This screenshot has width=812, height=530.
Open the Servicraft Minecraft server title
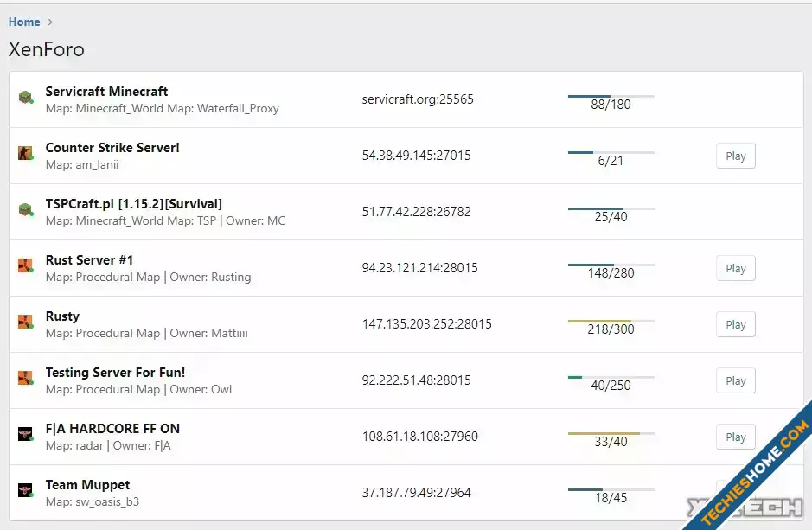pos(106,92)
